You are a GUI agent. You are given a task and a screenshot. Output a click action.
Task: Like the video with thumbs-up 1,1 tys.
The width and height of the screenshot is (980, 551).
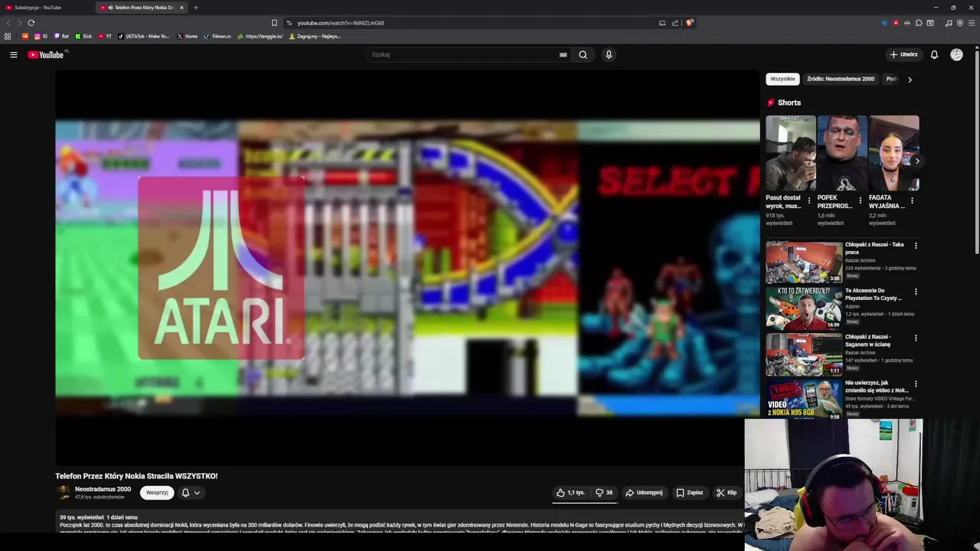570,493
